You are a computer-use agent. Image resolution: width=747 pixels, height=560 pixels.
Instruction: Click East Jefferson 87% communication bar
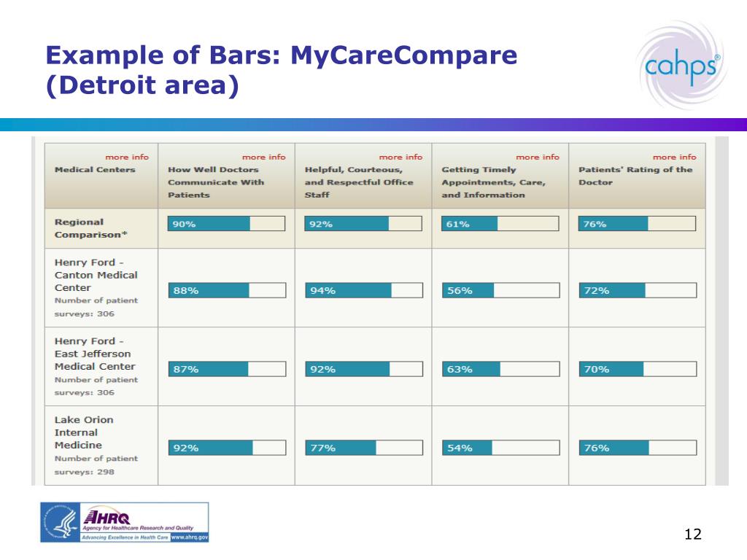point(228,369)
